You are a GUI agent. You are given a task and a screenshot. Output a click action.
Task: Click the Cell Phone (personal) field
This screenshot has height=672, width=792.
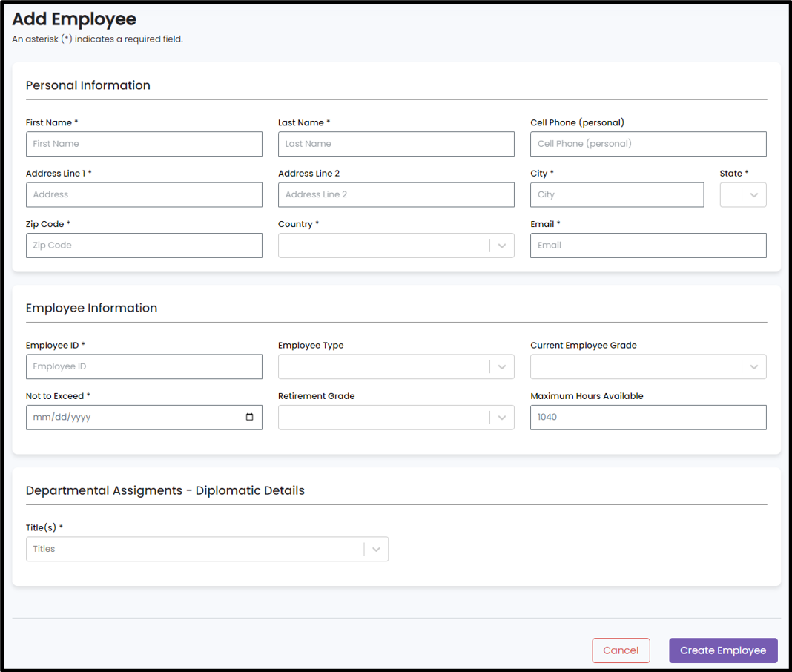tap(648, 144)
